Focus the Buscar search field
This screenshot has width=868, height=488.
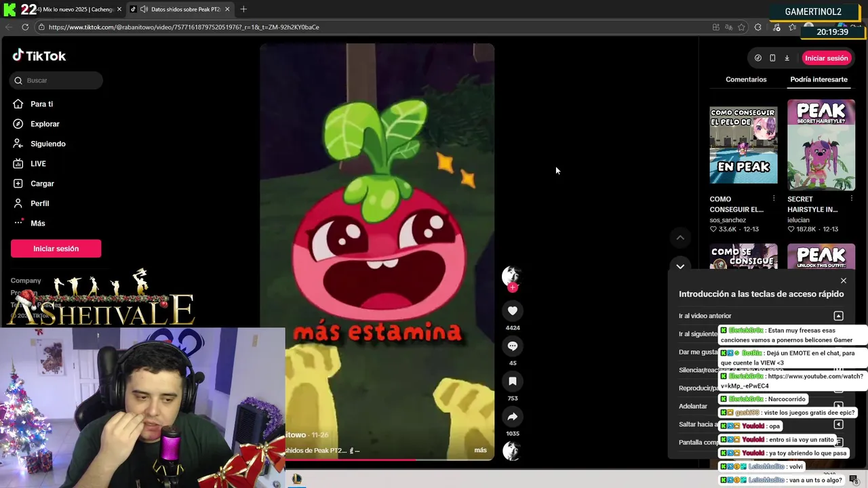coord(56,81)
